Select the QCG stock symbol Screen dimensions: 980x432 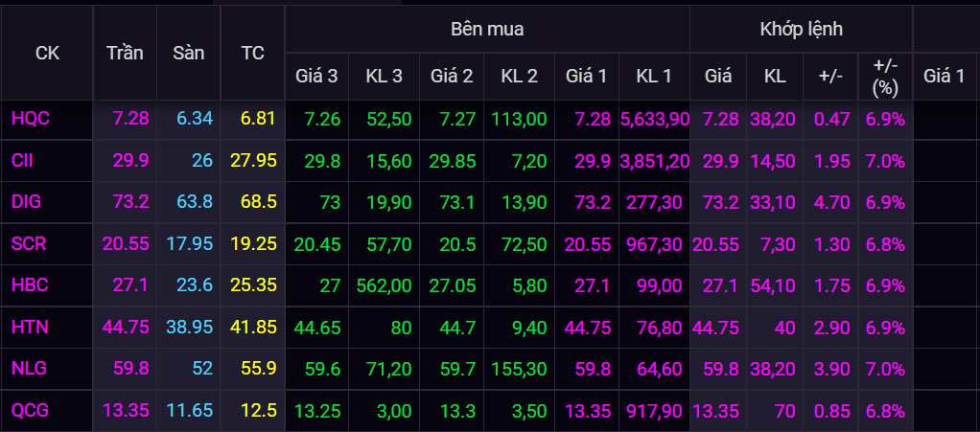[31, 411]
